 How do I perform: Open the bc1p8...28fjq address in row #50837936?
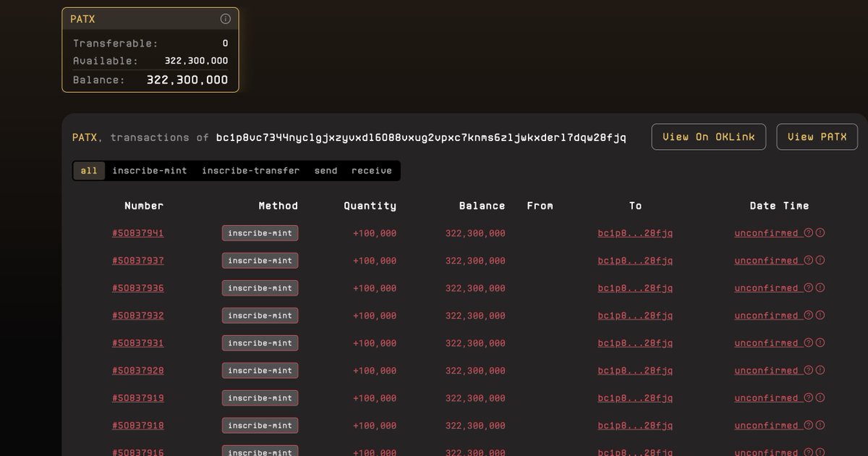click(x=635, y=288)
